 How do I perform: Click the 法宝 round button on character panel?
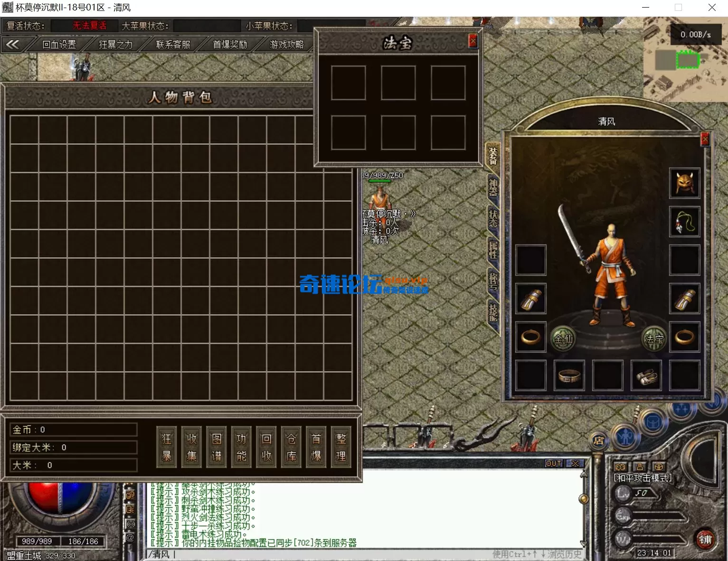[x=653, y=339]
